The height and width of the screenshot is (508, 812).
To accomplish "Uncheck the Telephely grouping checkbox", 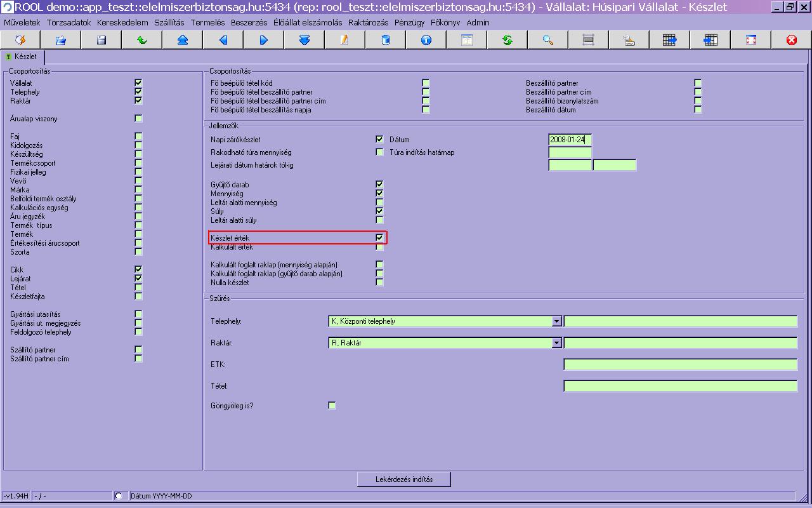I will coord(138,92).
